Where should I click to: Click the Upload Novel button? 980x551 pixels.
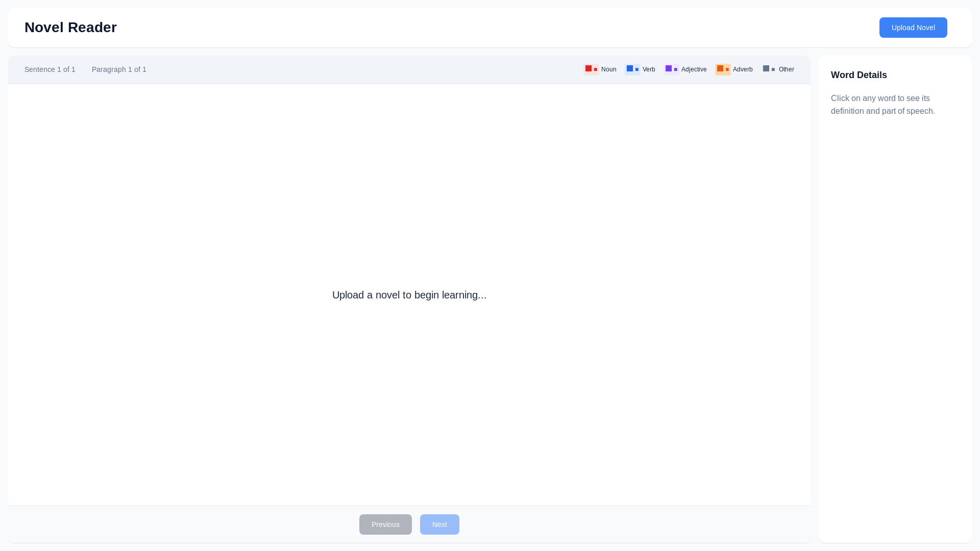(x=913, y=28)
